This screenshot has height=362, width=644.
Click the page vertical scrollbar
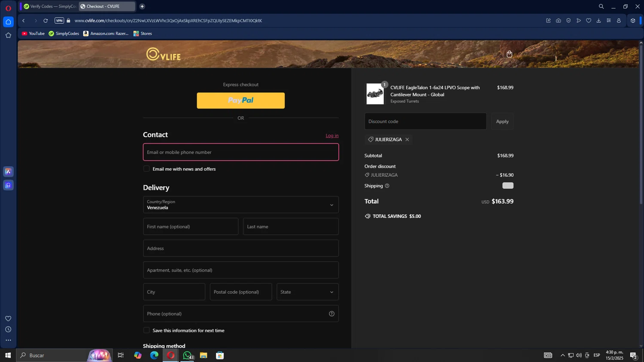(641, 124)
